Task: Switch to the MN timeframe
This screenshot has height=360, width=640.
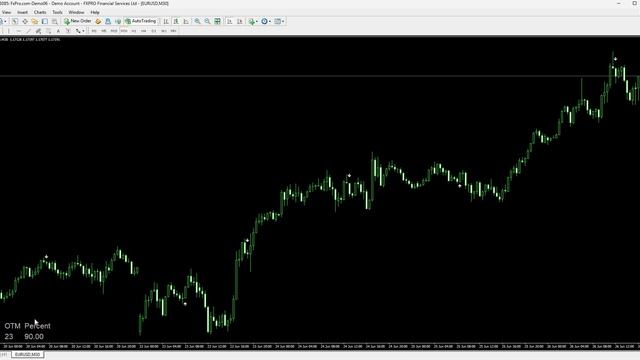Action: (173, 31)
